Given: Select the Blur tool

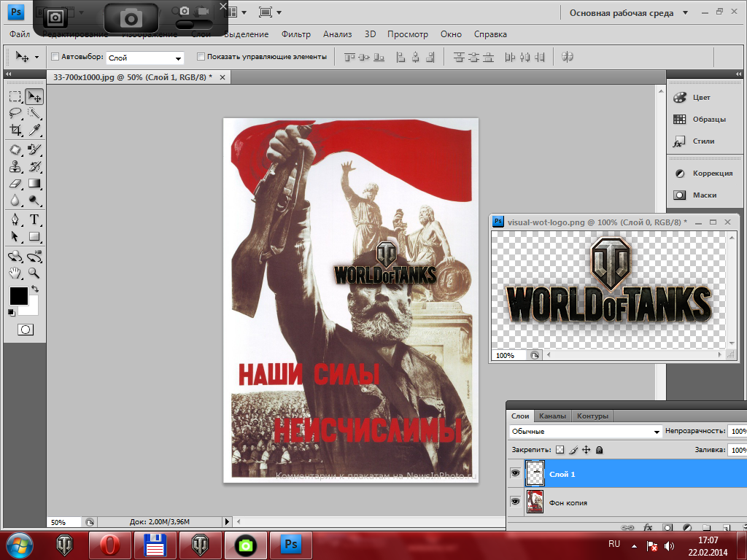Looking at the screenshot, I should click(x=15, y=200).
